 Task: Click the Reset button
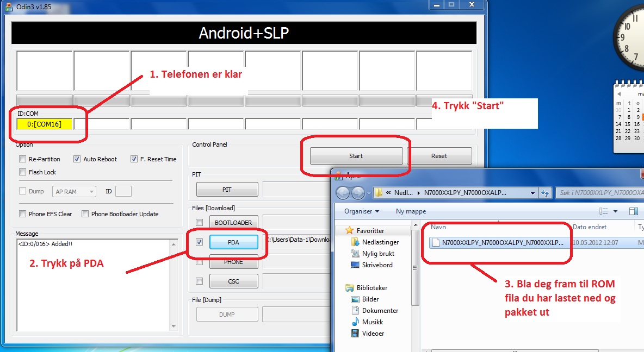(439, 156)
